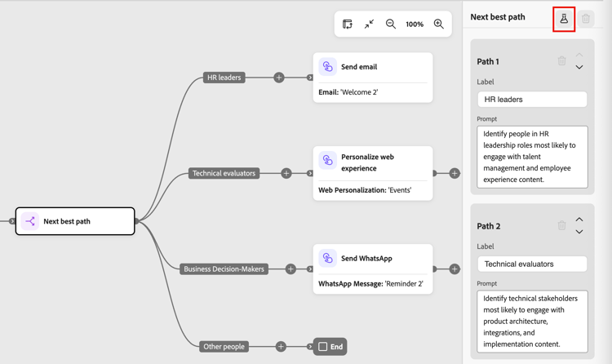Click the Next best path panel title

(498, 17)
